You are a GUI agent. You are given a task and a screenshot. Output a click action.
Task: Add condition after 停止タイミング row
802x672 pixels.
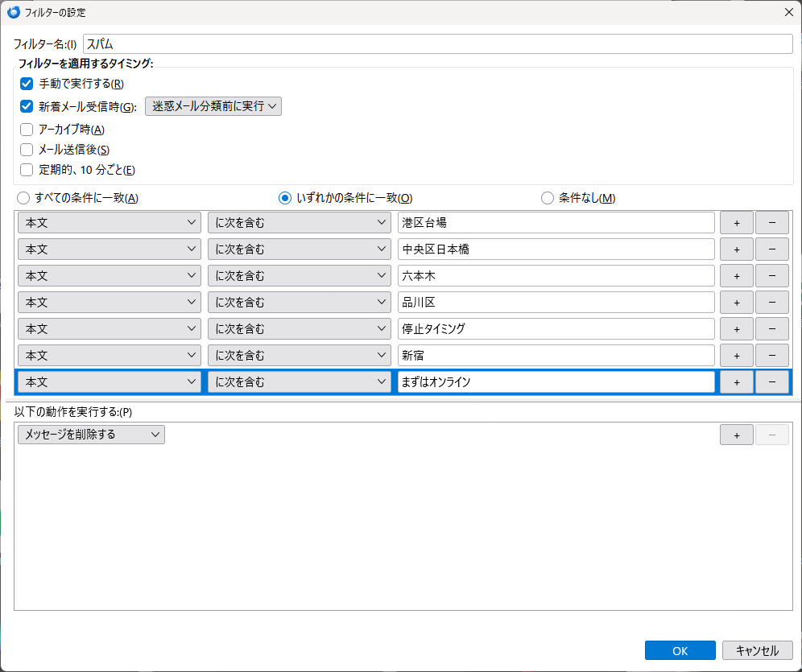tap(737, 329)
